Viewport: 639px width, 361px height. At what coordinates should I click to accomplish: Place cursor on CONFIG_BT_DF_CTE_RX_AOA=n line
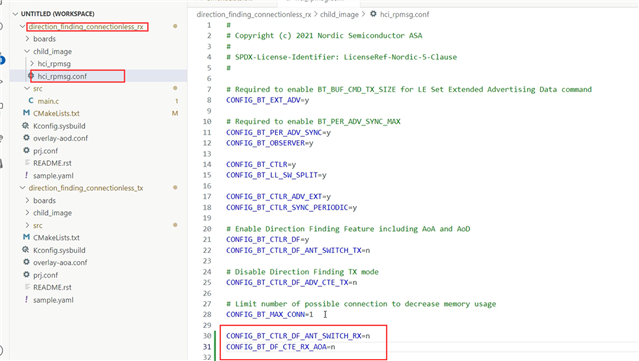(280, 347)
